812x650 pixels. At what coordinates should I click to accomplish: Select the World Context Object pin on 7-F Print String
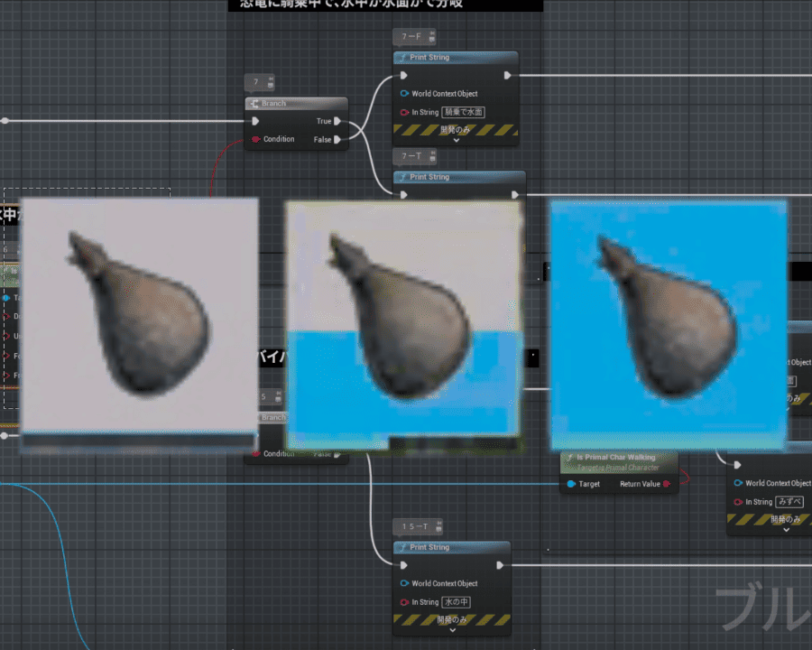coord(404,93)
